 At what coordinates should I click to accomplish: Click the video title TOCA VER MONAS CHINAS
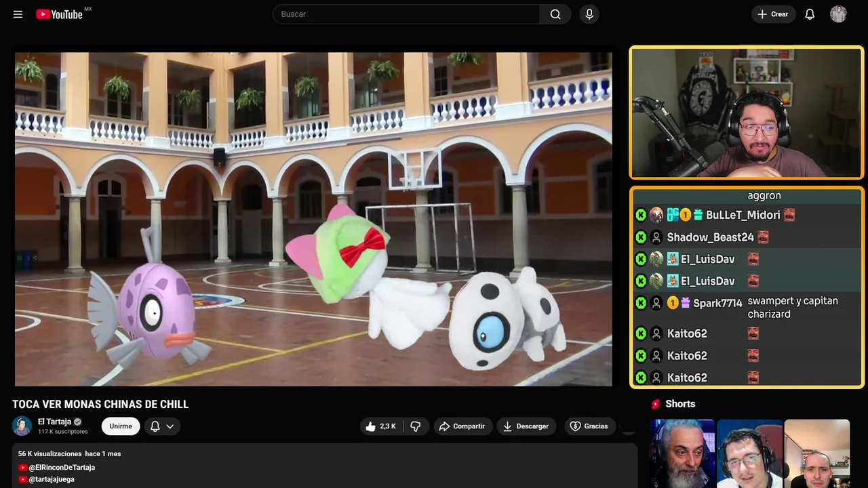pos(100,405)
